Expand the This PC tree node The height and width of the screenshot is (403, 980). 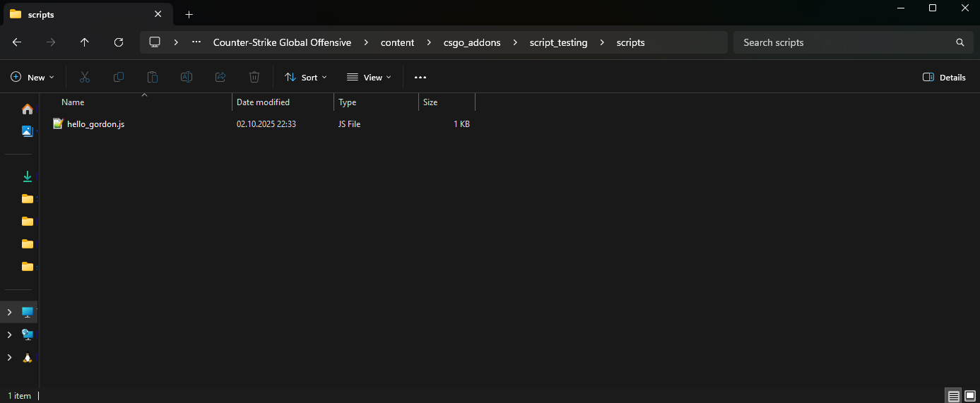(9, 312)
